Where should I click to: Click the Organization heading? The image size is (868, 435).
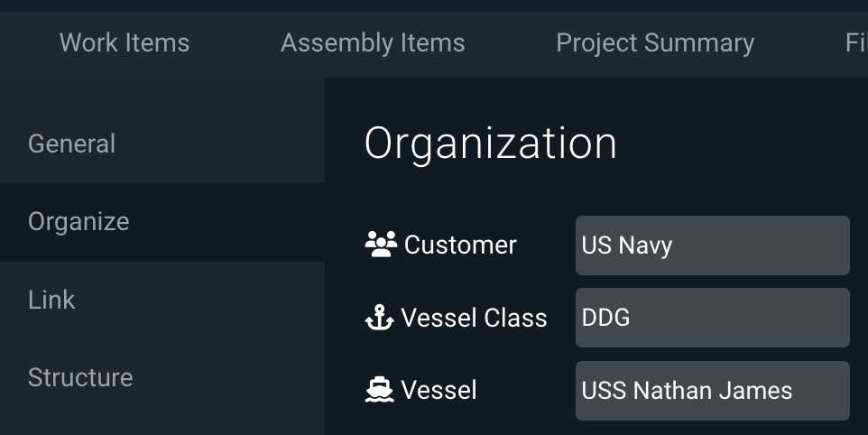(x=490, y=143)
